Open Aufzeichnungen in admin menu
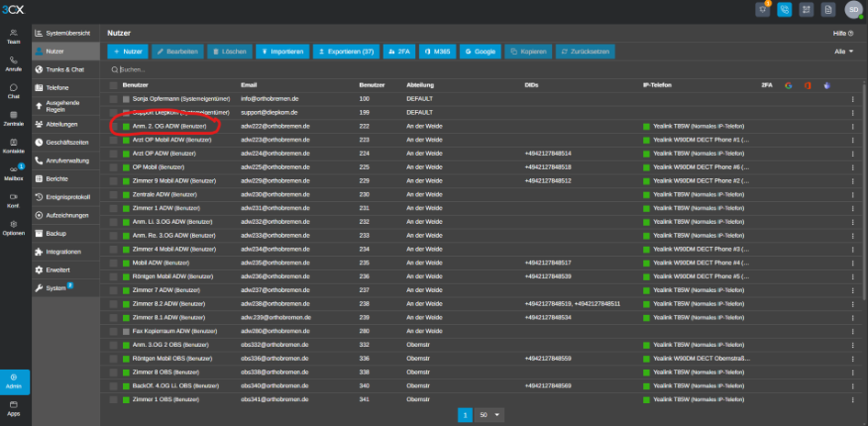The image size is (868, 426). [x=65, y=215]
